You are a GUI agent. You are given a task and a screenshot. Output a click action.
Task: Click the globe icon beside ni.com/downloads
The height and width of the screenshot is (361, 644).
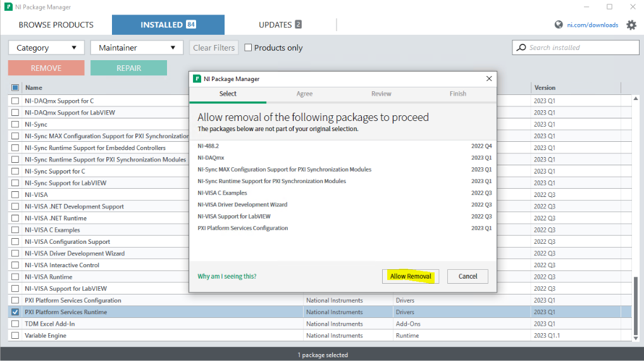click(559, 25)
